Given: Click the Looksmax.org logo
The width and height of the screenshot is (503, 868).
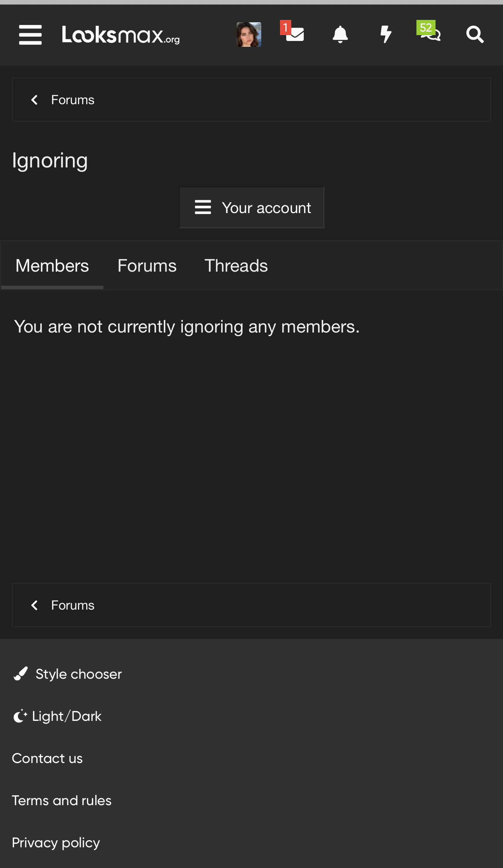Looking at the screenshot, I should 120,35.
